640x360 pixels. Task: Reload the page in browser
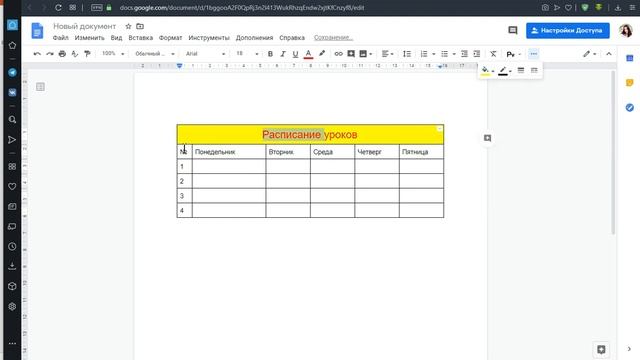tap(58, 7)
